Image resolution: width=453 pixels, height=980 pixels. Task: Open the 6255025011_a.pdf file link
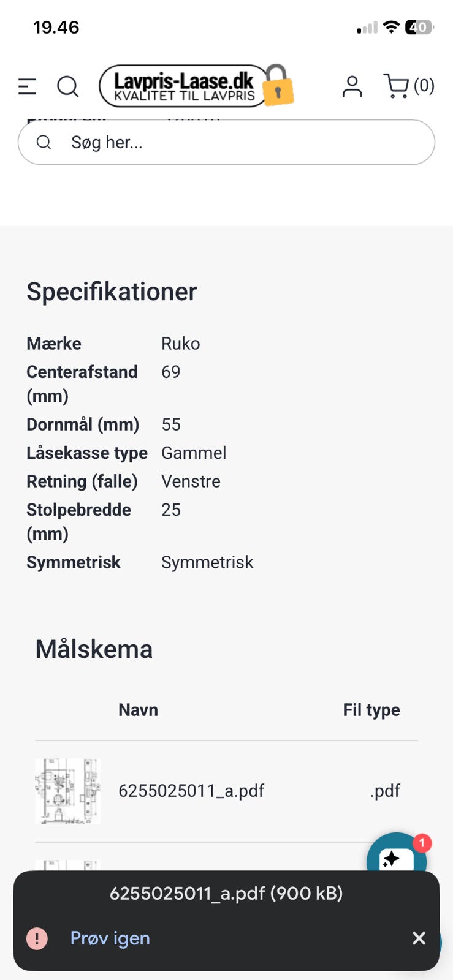191,791
